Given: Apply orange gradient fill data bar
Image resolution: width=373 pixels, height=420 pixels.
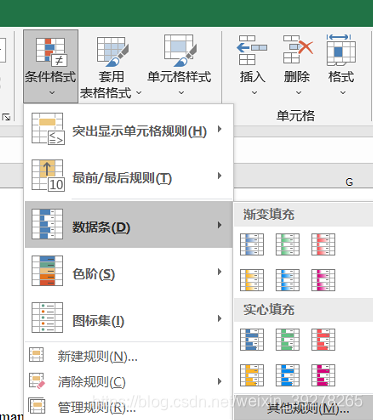Looking at the screenshot, I should pos(252,280).
